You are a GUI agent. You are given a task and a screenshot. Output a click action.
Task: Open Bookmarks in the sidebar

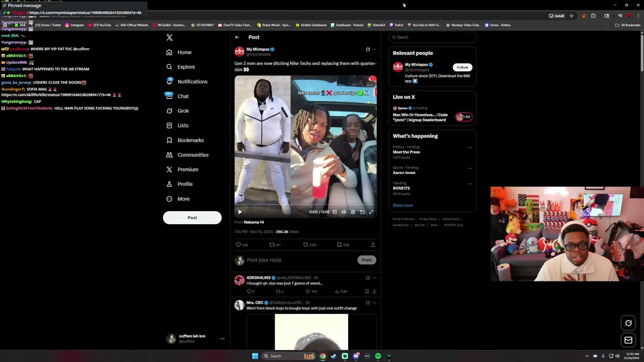(x=185, y=140)
